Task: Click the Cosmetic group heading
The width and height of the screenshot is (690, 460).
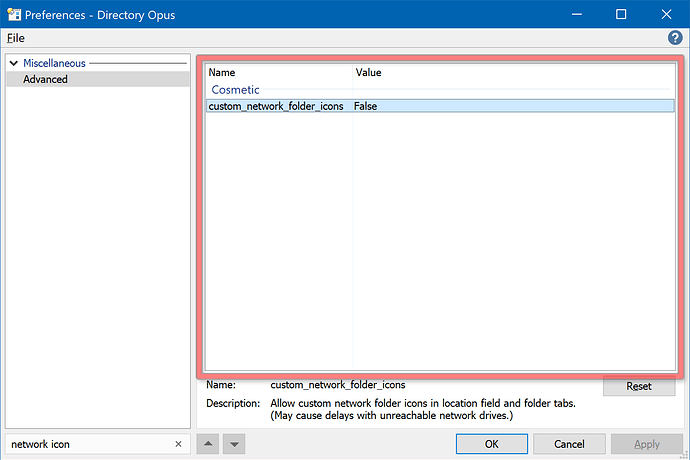Action: pyautogui.click(x=235, y=90)
